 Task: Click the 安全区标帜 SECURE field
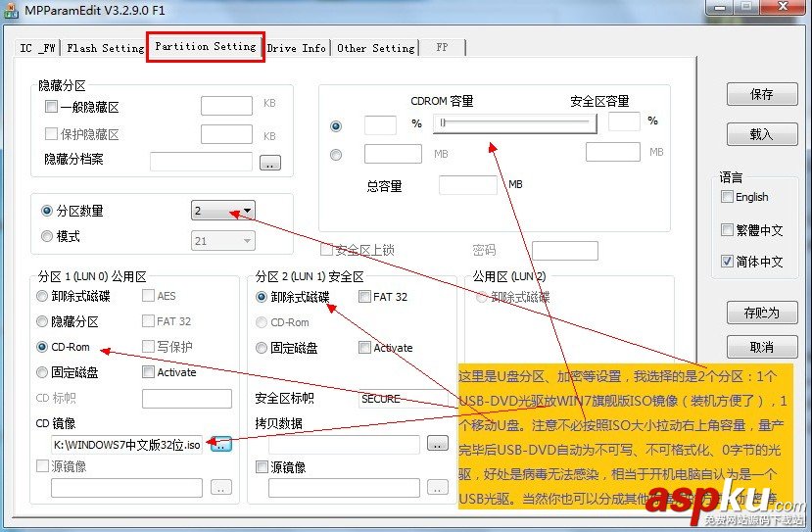404,399
